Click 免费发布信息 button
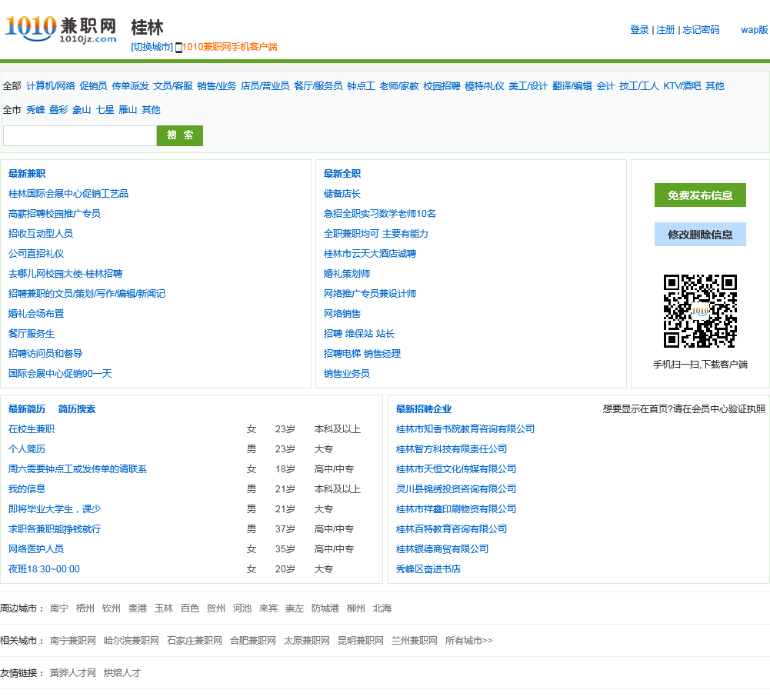Image resolution: width=770 pixels, height=700 pixels. coord(700,195)
